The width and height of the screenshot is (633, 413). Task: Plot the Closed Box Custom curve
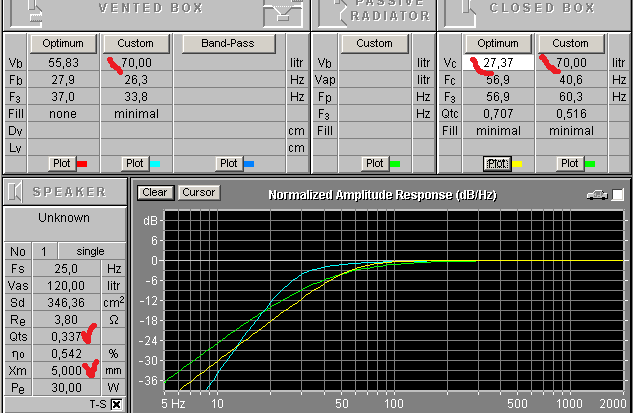pos(570,164)
